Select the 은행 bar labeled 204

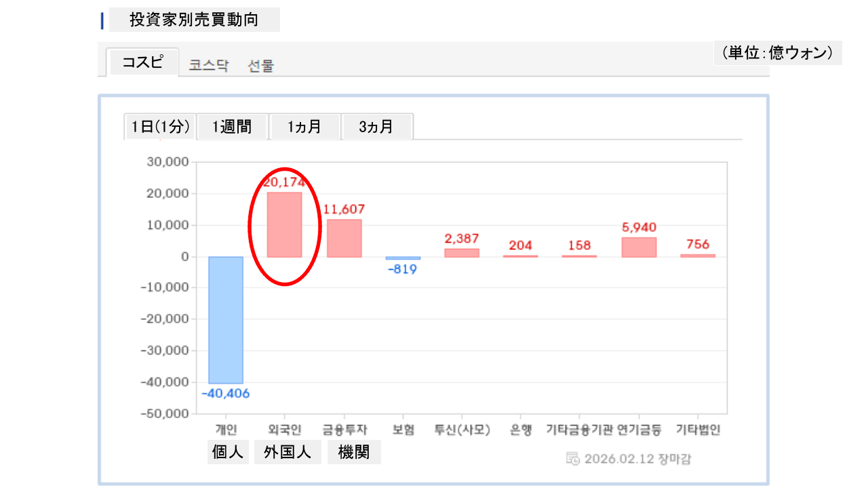521,256
